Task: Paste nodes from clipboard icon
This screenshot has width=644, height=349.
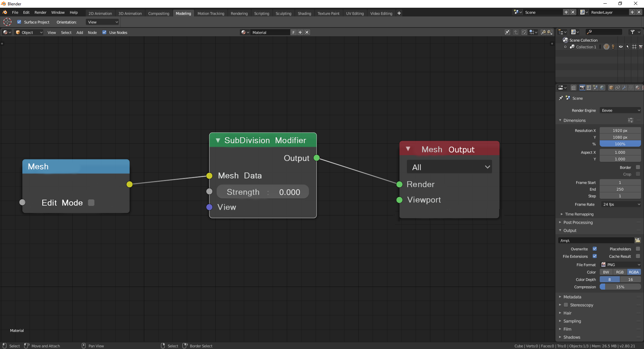Action: click(x=550, y=32)
